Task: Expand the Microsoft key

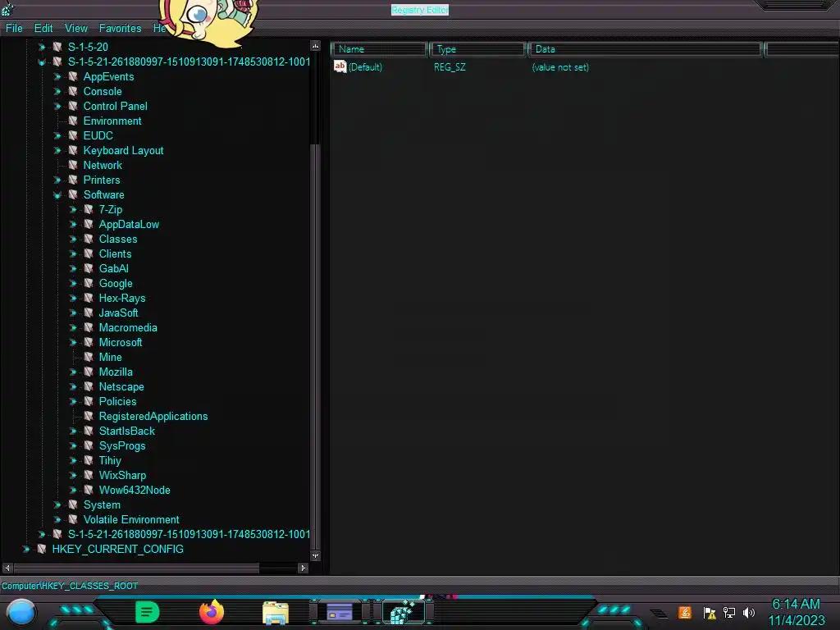Action: tap(73, 342)
